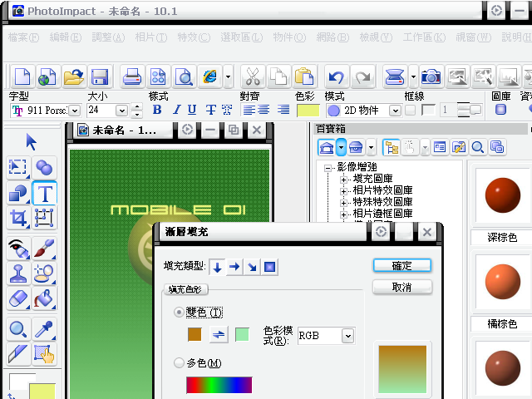The width and height of the screenshot is (532, 399).
Task: Open the 特效 menu
Action: point(194,37)
